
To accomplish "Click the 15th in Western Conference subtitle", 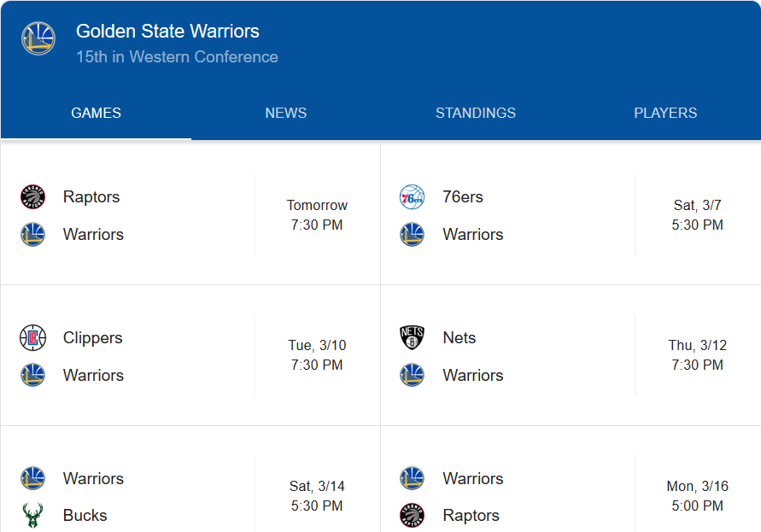I will coord(177,57).
